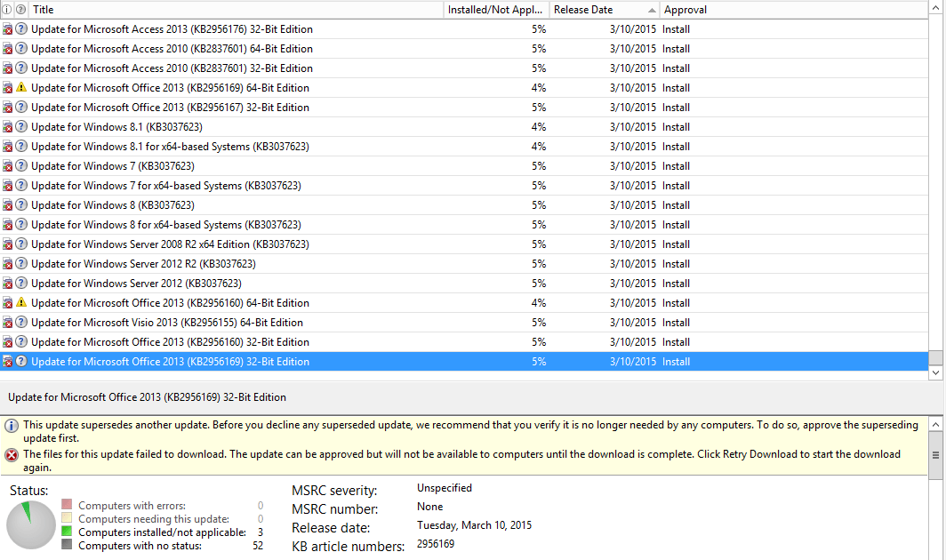Select Update for Windows 8.1 for x64-based Systems

(x=170, y=146)
